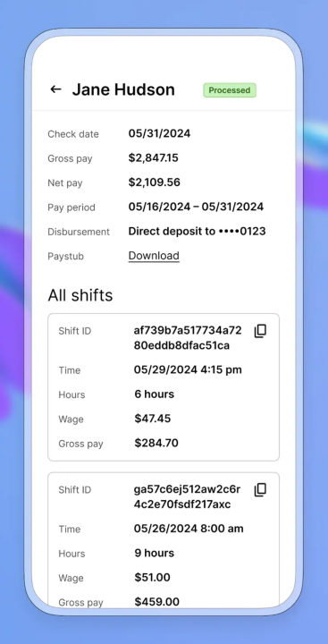Click the $284.70 shift gross pay
This screenshot has height=644, width=328.
(x=156, y=443)
